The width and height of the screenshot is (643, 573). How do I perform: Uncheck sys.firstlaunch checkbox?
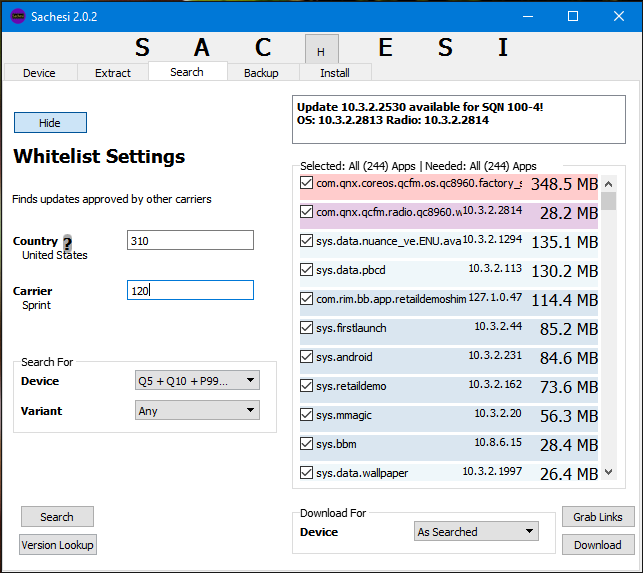[x=306, y=328]
